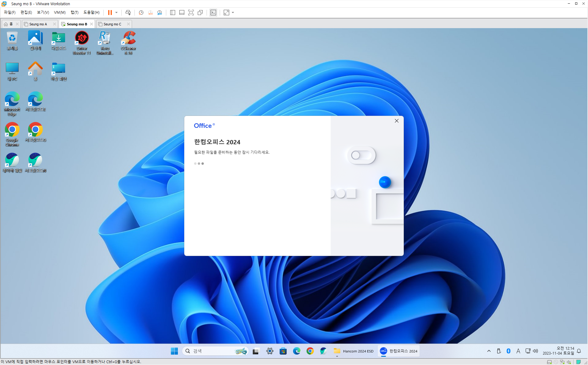The image size is (588, 365).
Task: Show hidden system tray icons chevron
Action: click(x=489, y=351)
